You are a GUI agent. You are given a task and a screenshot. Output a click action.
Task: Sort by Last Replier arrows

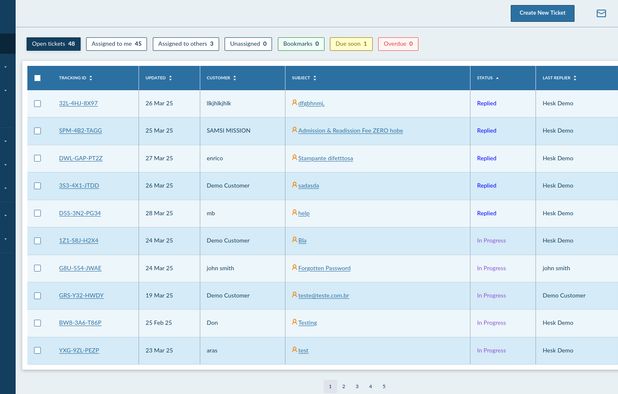(575, 78)
